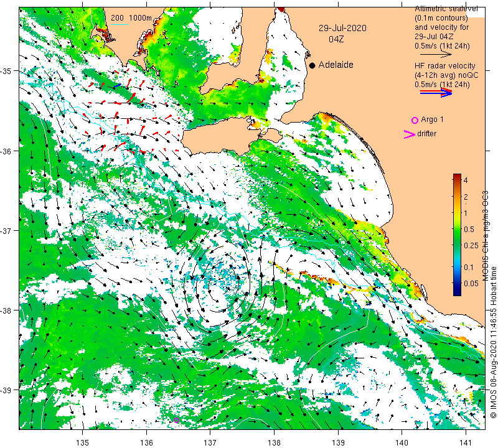Click the "04Z" time label under the date
Screen dimensions: 498x448
coord(336,39)
